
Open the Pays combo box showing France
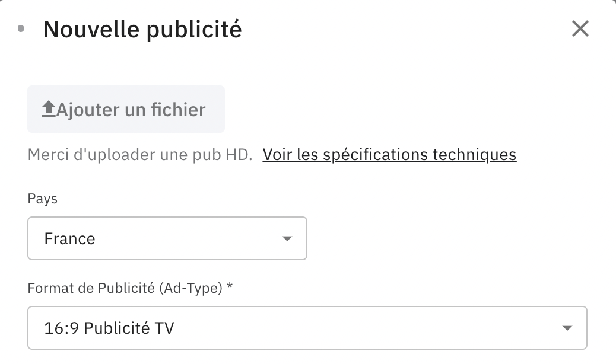click(167, 238)
